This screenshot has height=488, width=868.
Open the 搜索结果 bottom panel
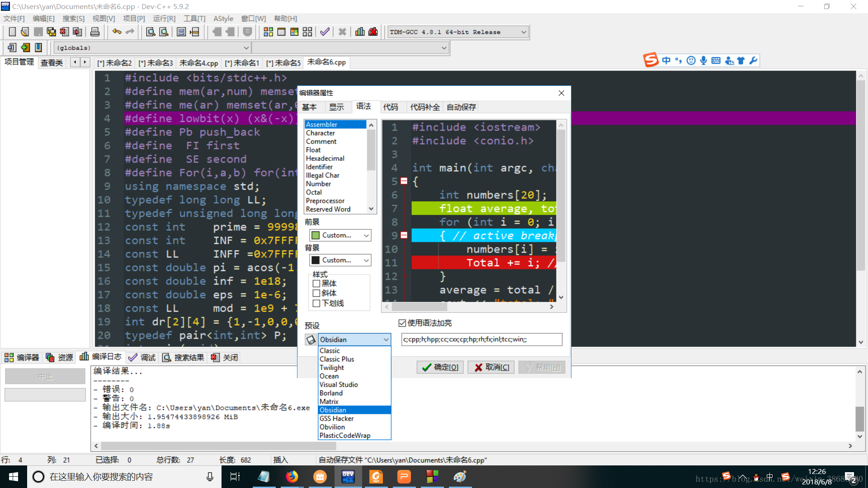point(183,358)
